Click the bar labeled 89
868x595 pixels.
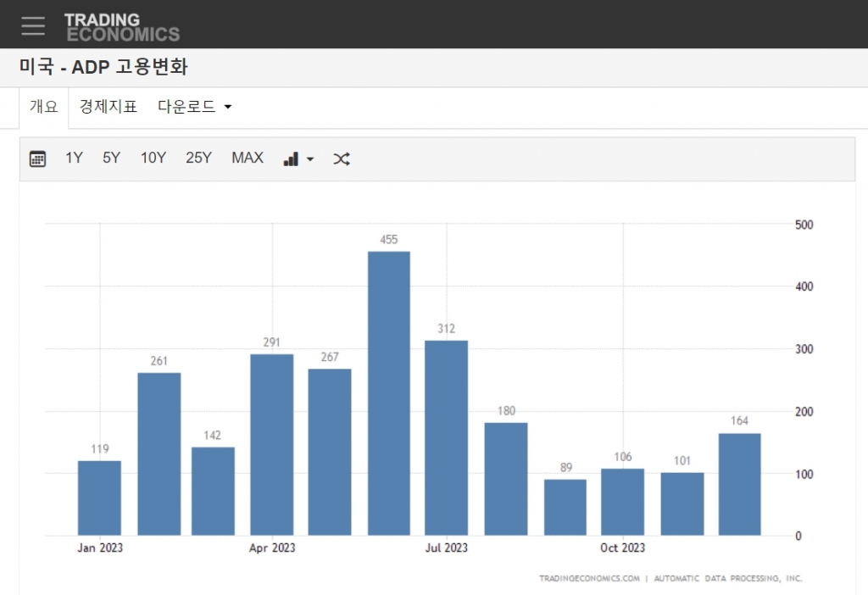(x=565, y=507)
